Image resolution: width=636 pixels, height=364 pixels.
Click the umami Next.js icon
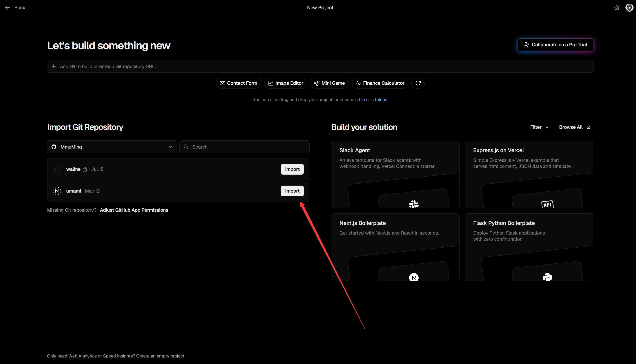point(57,191)
